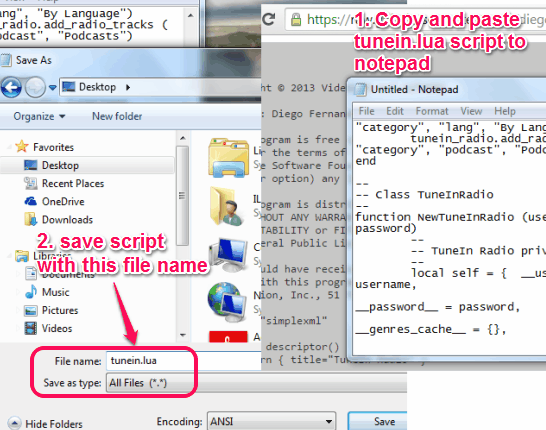The height and width of the screenshot is (430, 546).
Task: Click the Notepad icon in Untitled title bar
Action: click(x=360, y=89)
